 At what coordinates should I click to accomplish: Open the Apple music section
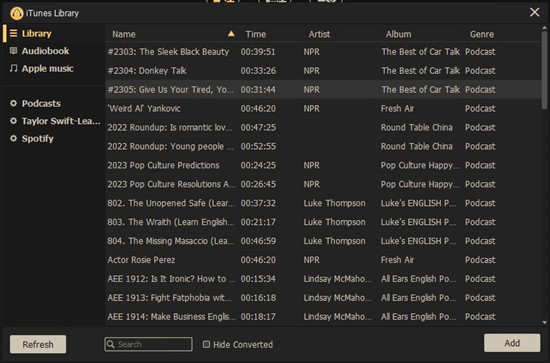point(54,68)
